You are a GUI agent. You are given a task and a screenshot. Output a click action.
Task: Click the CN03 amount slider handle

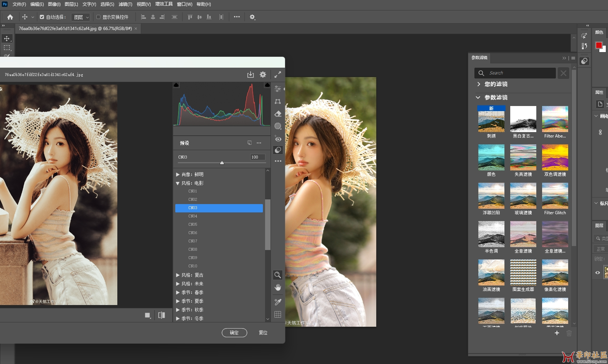click(x=222, y=163)
